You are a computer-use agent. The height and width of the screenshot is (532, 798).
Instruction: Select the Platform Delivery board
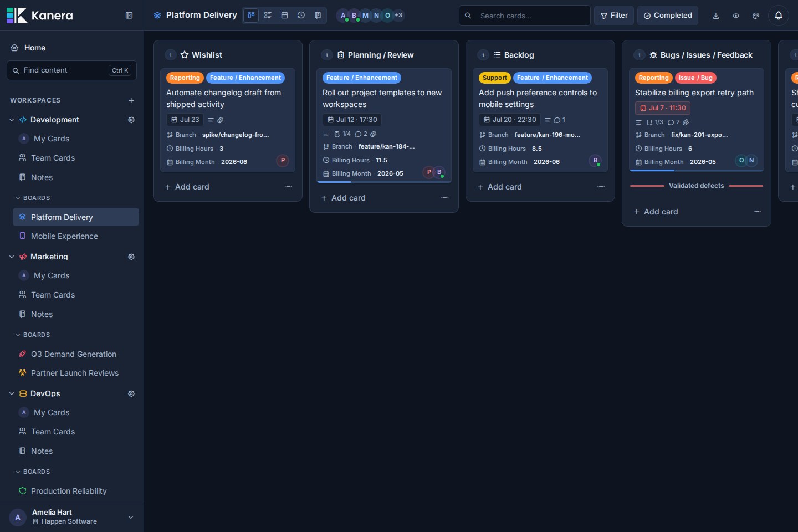pos(76,217)
